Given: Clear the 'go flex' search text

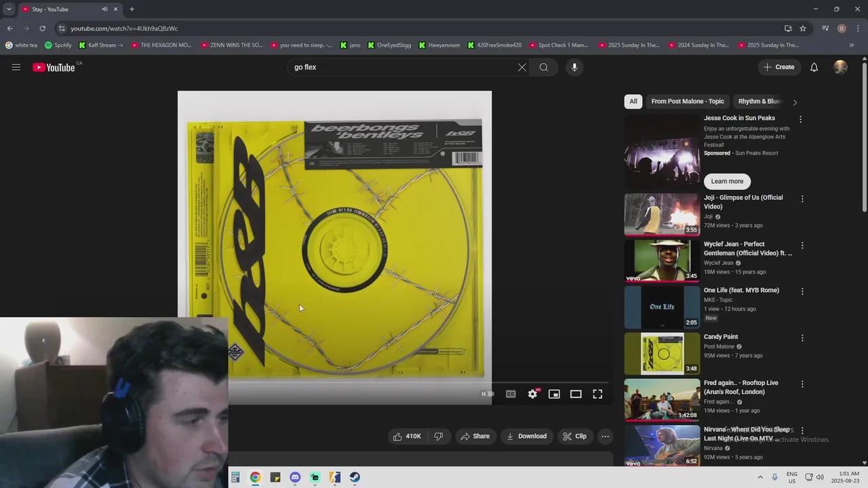Looking at the screenshot, I should tap(522, 67).
